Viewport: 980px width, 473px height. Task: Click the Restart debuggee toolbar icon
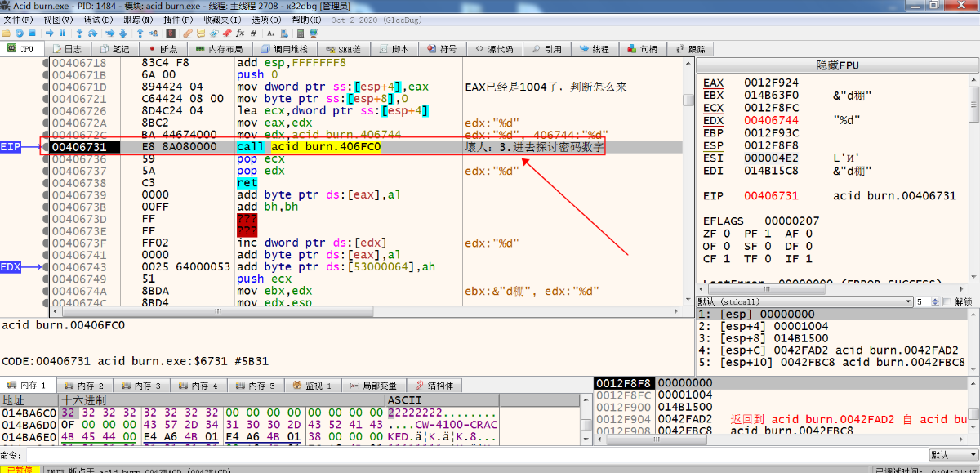click(19, 33)
